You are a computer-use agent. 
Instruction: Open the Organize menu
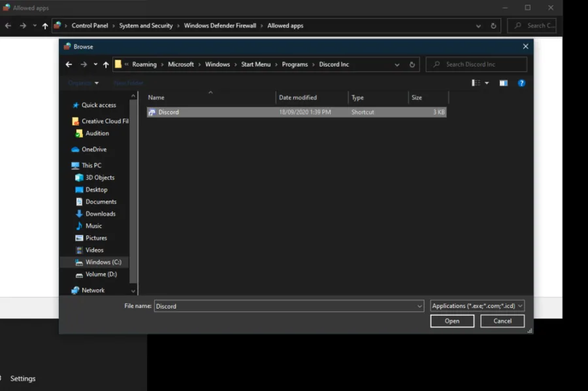pos(83,83)
